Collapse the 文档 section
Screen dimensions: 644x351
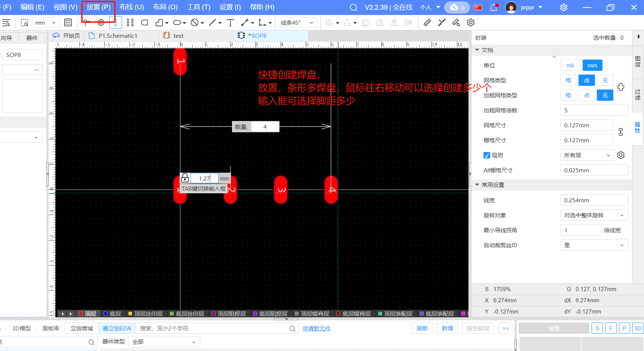(477, 50)
